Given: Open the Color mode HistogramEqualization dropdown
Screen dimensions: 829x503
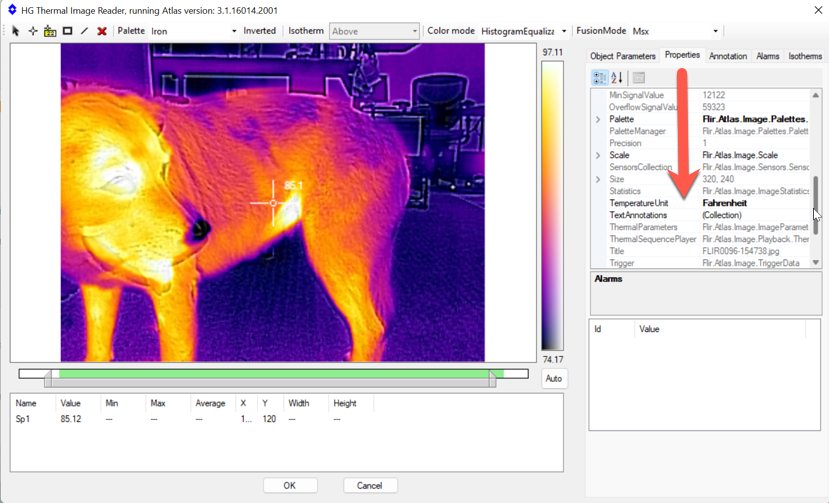Looking at the screenshot, I should pos(524,31).
